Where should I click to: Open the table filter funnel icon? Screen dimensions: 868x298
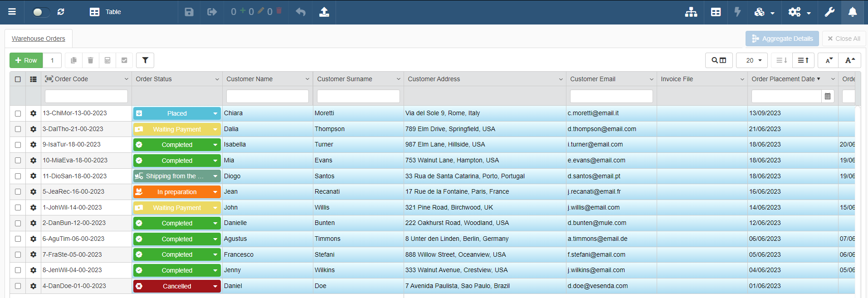click(x=145, y=60)
